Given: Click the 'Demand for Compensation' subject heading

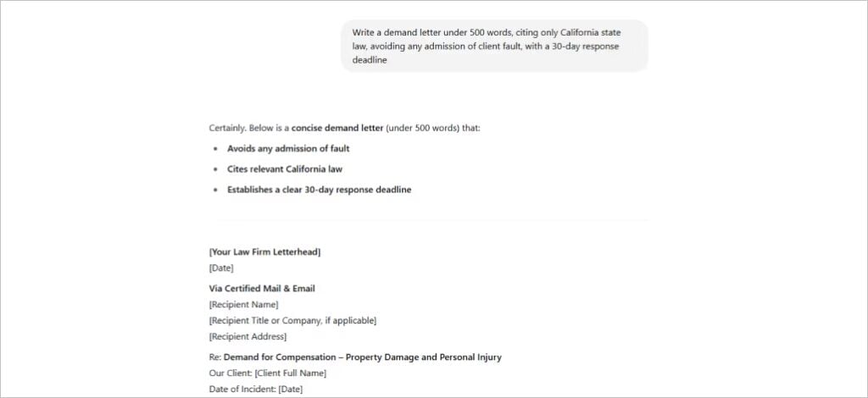Looking at the screenshot, I should (x=280, y=357).
